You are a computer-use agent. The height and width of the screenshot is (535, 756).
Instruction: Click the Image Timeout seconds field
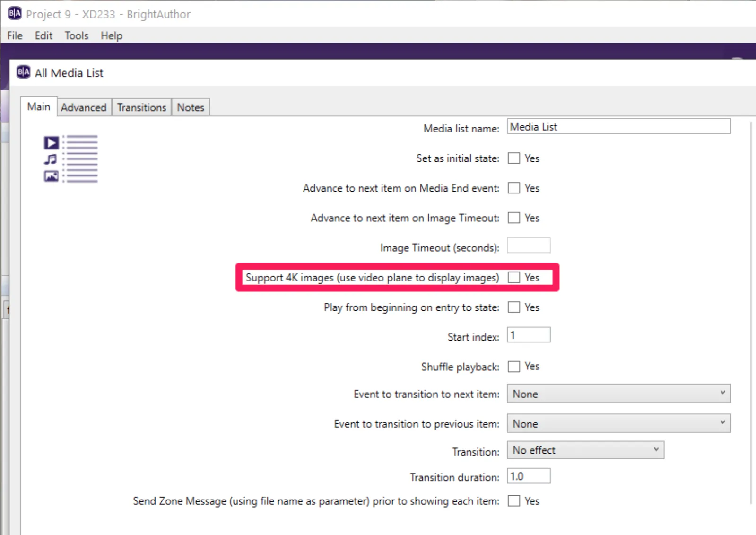[529, 246]
